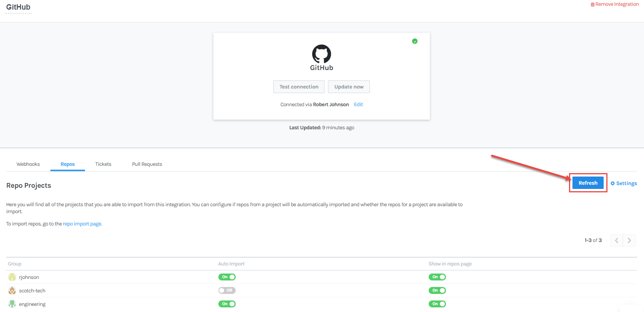Click the rjohnson group name
Image resolution: width=644 pixels, height=312 pixels.
(x=29, y=277)
